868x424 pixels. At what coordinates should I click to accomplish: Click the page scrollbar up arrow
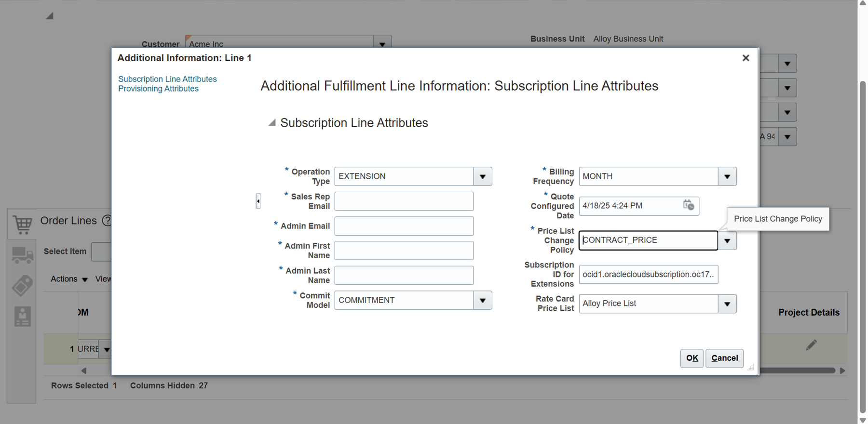(x=863, y=3)
